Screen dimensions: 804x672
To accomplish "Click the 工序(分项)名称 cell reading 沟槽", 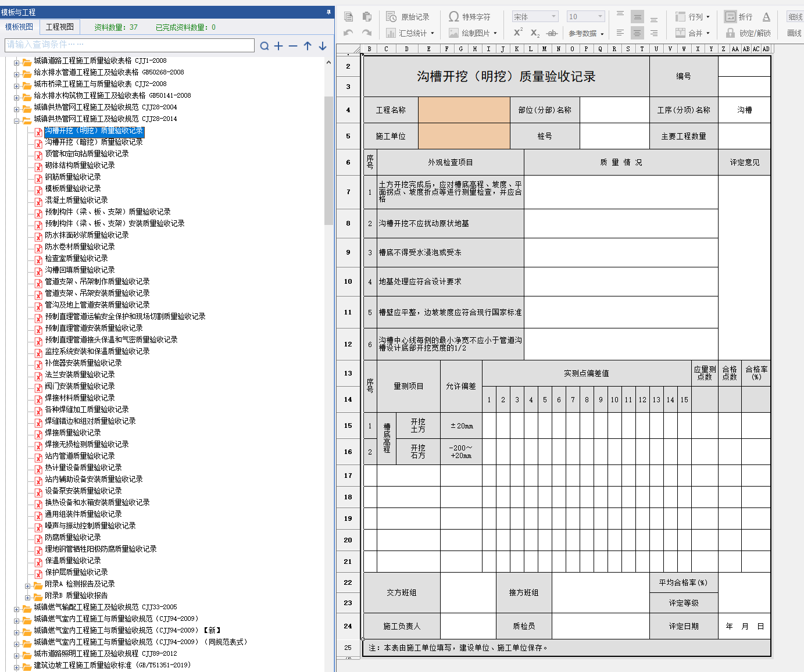I will pyautogui.click(x=744, y=110).
